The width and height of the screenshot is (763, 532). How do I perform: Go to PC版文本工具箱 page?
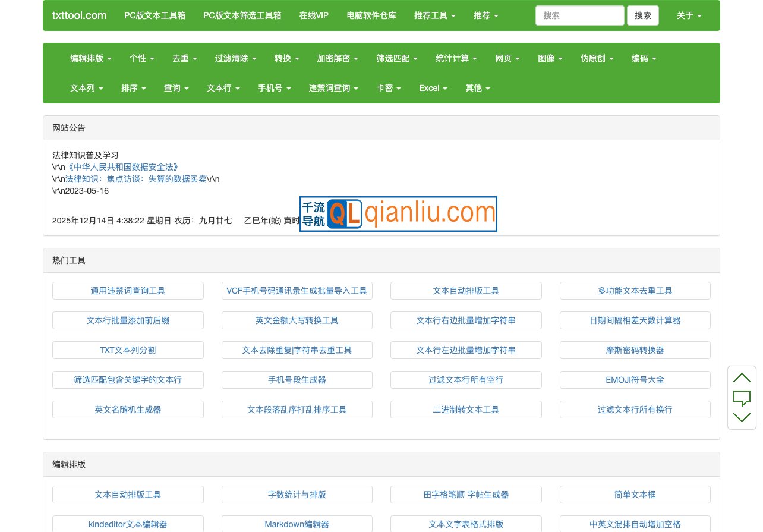(155, 15)
